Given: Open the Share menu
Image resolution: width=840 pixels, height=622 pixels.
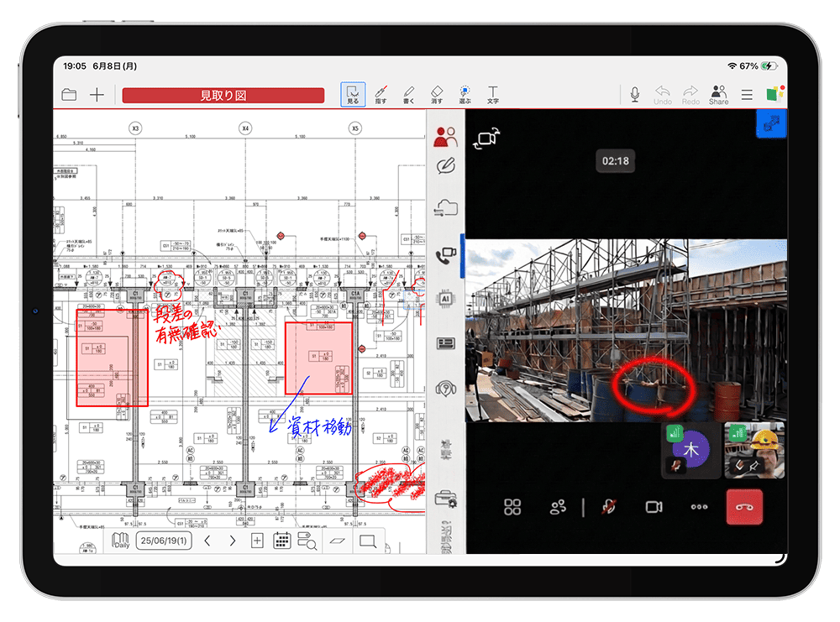Looking at the screenshot, I should [x=718, y=95].
